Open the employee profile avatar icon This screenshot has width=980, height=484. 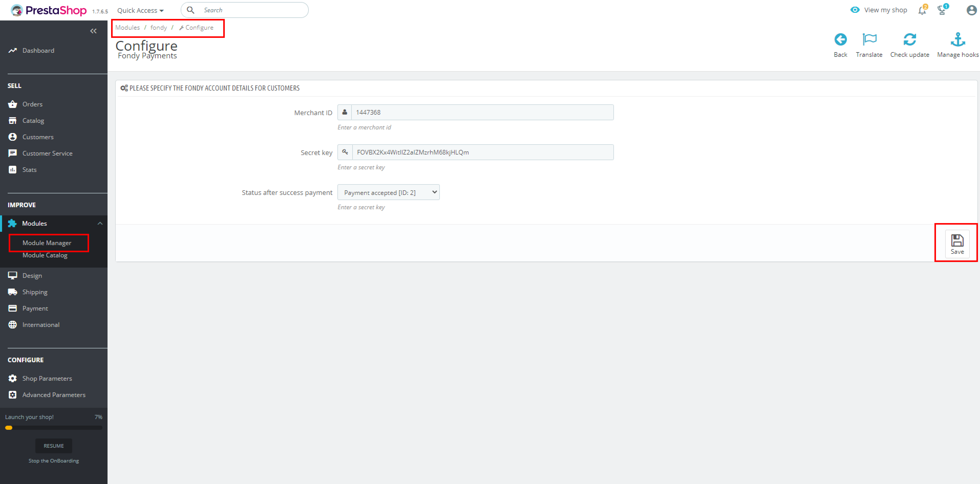pos(972,10)
